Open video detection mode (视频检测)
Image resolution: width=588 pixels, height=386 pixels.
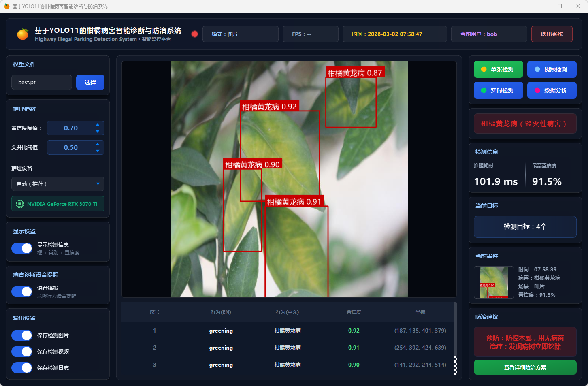point(552,69)
